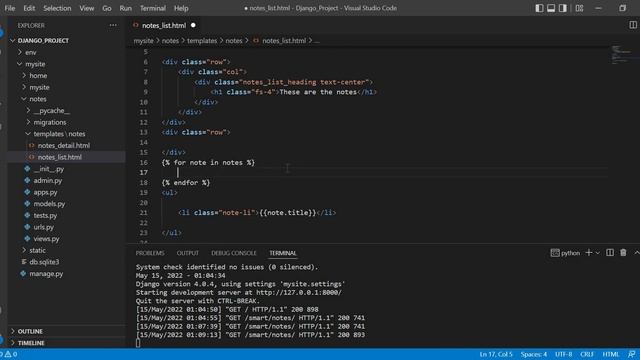Open notifications bell in status bar
The image size is (640, 360).
tap(632, 354)
